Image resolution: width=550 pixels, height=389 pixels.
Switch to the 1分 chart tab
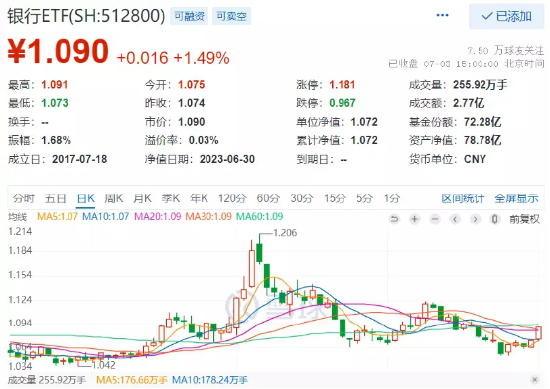(392, 199)
